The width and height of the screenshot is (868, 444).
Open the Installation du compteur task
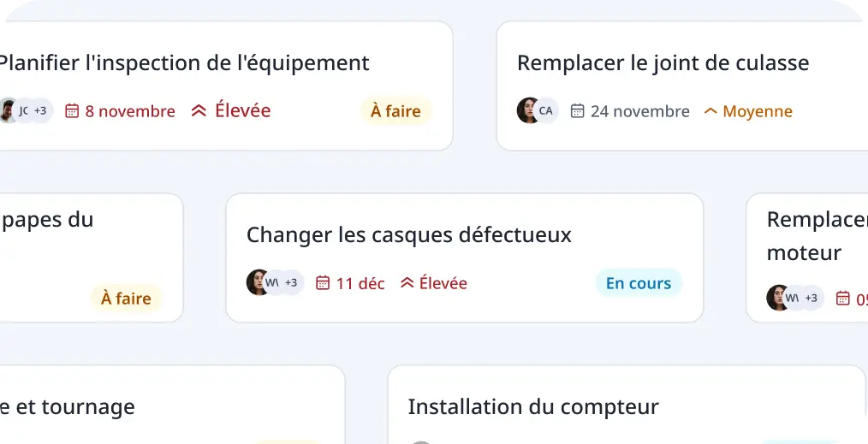coord(533,407)
